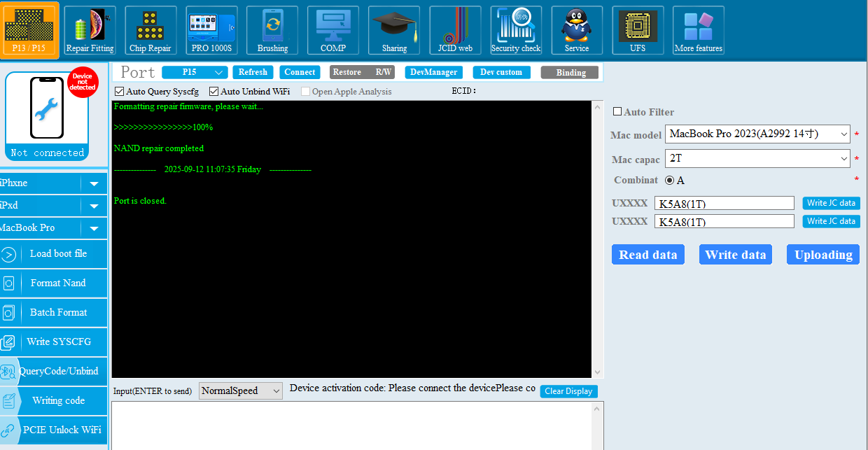Click the NAND repair completed log line
The width and height of the screenshot is (868, 450).
tap(159, 148)
